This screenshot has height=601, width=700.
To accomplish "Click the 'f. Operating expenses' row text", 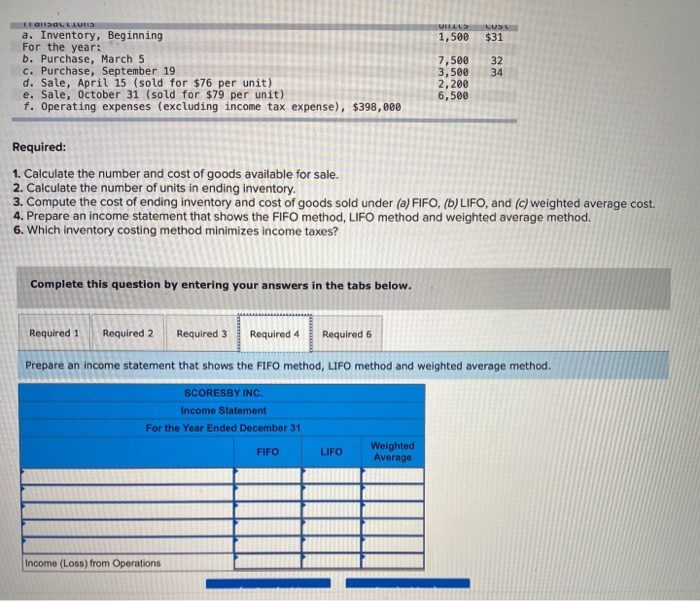I will [212, 107].
